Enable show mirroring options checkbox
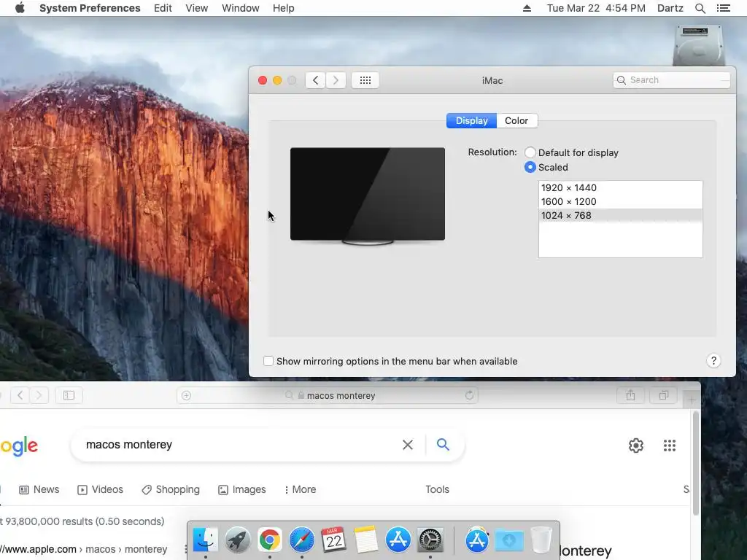 (x=268, y=361)
